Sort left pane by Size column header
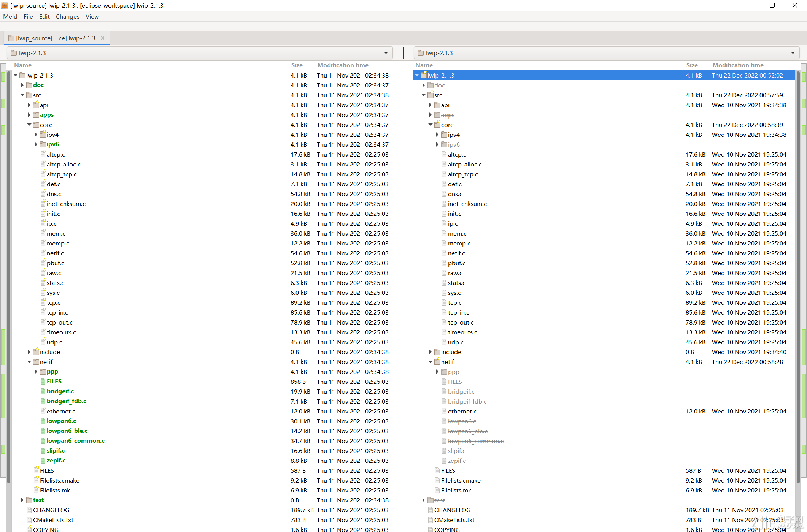Screen dimensions: 807x532 click(x=302, y=65)
